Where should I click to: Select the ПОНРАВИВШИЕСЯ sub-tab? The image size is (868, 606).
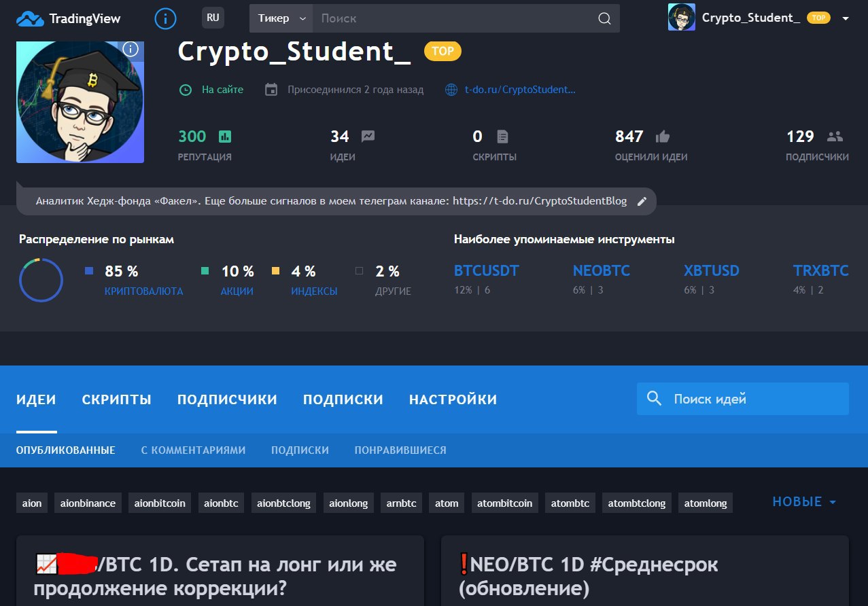click(x=400, y=450)
